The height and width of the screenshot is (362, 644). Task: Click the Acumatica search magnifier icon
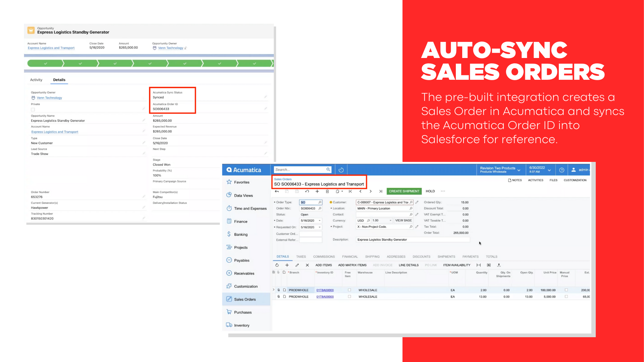328,170
